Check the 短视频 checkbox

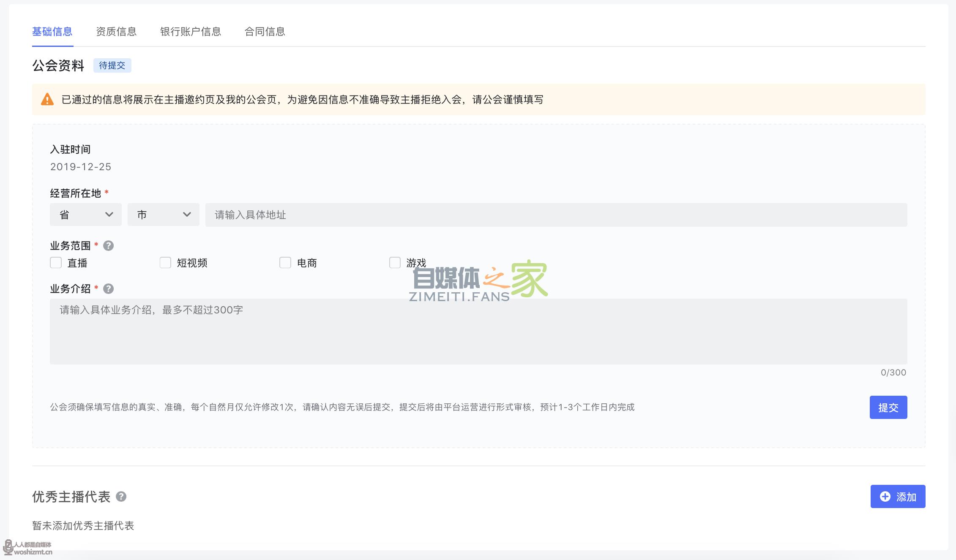coord(165,263)
